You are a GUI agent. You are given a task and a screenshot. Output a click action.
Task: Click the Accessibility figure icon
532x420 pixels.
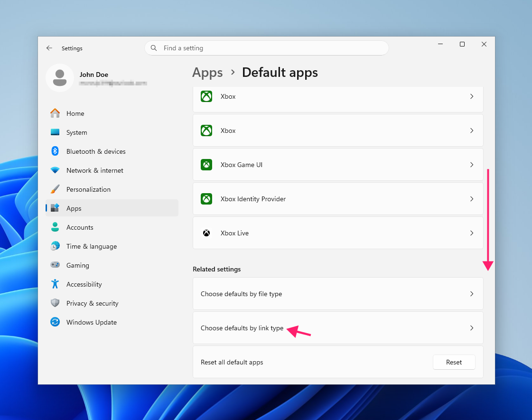[55, 284]
